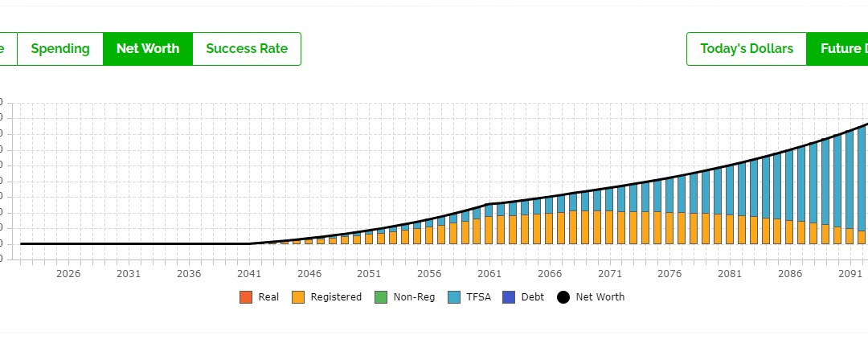Viewport: 868px width, 339px height.
Task: Switch chart to Today's Dollars
Action: 746,49
